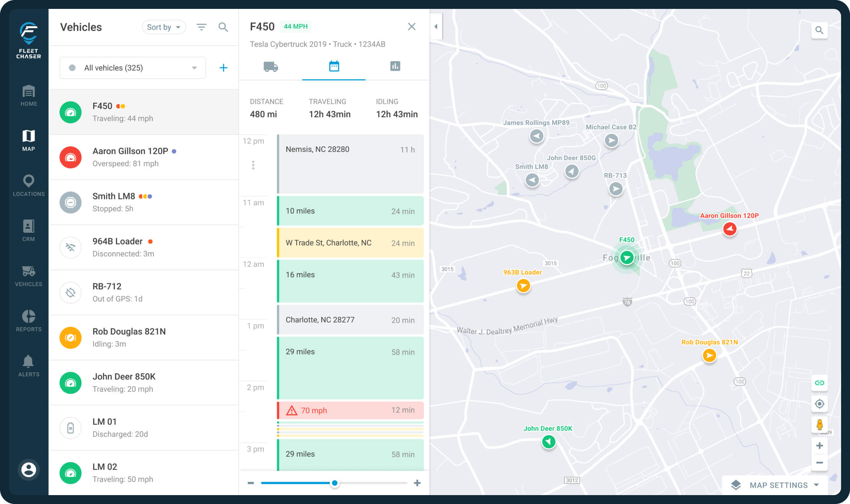Collapse the side panel with arrow toggle

click(436, 27)
